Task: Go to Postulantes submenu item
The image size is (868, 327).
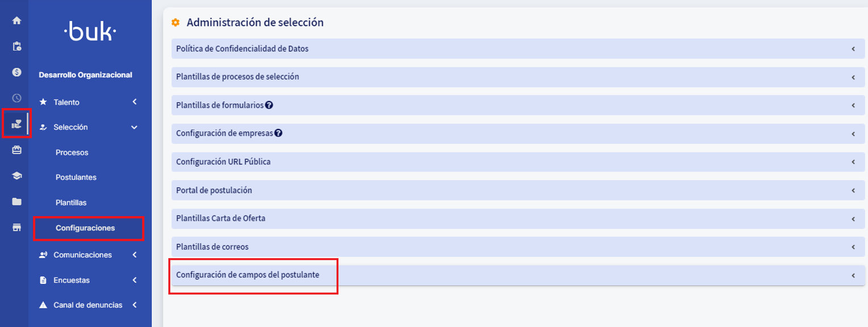Action: 76,177
